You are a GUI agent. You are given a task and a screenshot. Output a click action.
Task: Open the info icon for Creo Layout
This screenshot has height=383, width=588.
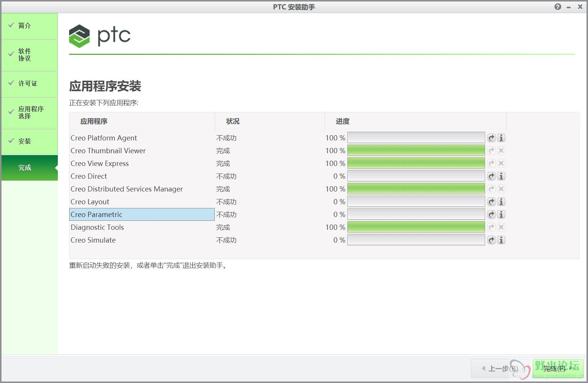coord(501,202)
